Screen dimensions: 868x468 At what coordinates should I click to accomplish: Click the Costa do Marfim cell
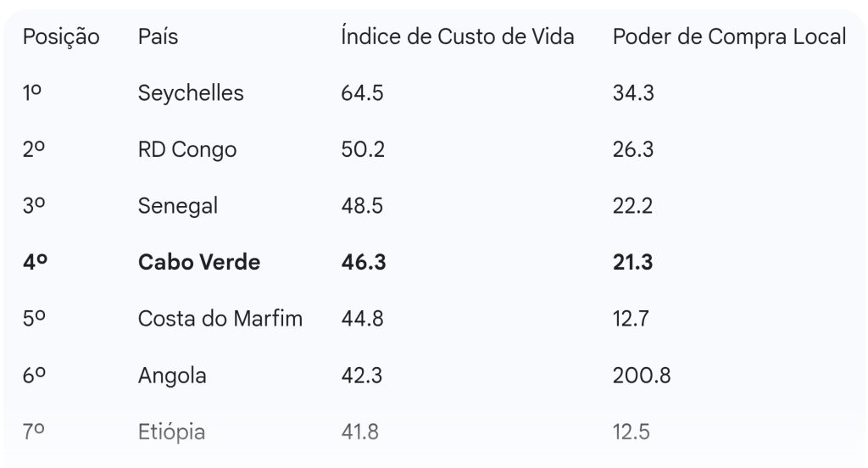pos(220,319)
